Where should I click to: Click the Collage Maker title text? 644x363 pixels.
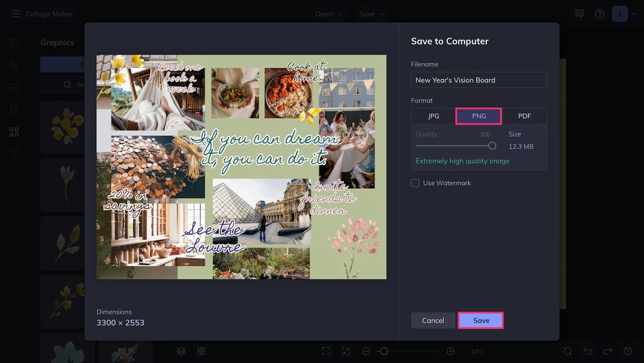click(x=49, y=14)
